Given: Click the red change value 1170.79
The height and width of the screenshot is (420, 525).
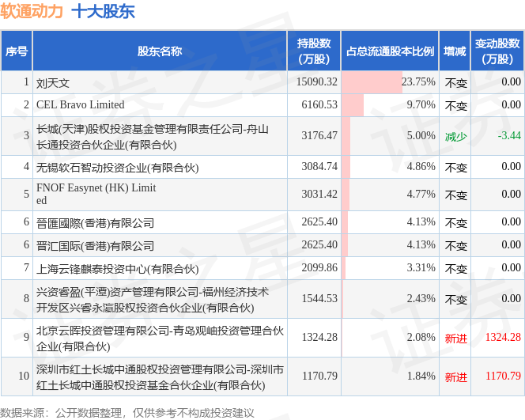Looking at the screenshot, I should pos(503,376).
